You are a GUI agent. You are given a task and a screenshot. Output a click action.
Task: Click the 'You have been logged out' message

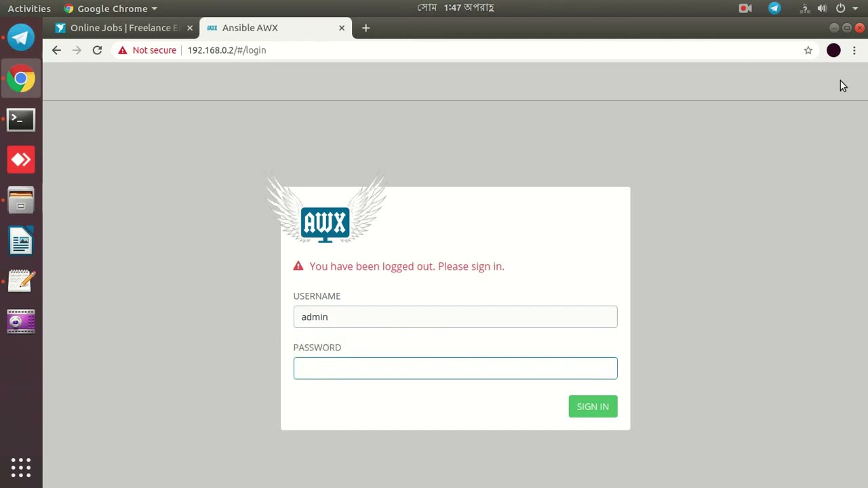click(x=407, y=266)
